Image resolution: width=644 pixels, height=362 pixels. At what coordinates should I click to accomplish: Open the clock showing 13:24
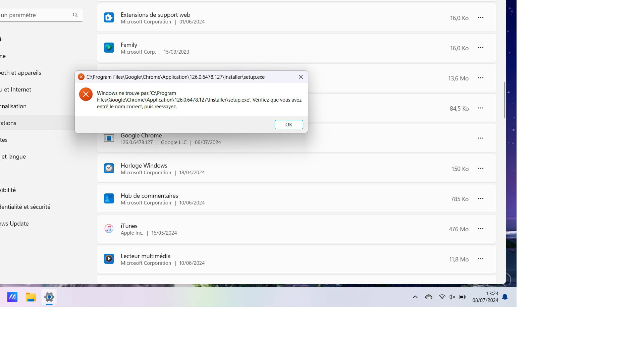[485, 297]
